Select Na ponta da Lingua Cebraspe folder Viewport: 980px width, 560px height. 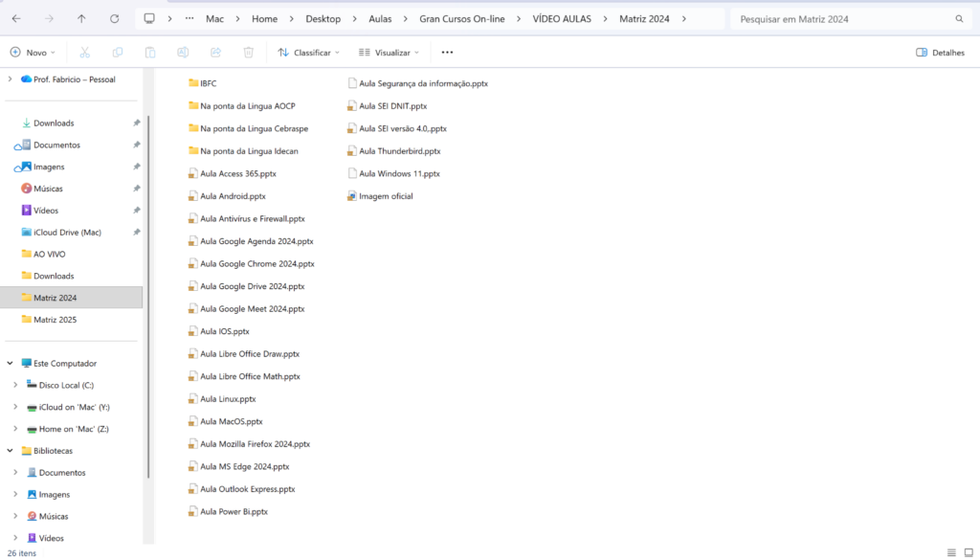(248, 128)
